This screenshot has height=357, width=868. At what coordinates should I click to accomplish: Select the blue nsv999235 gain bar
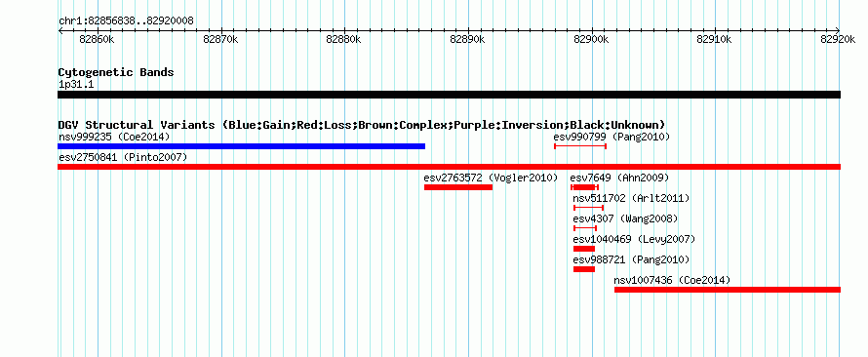pos(241,146)
